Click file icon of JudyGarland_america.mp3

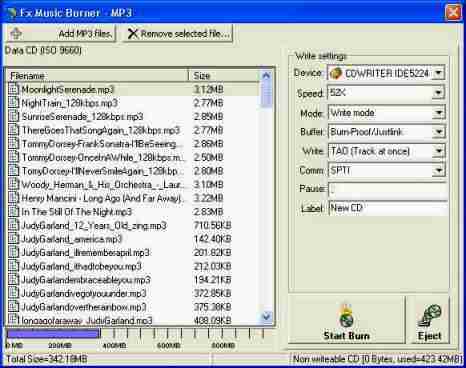[14, 239]
